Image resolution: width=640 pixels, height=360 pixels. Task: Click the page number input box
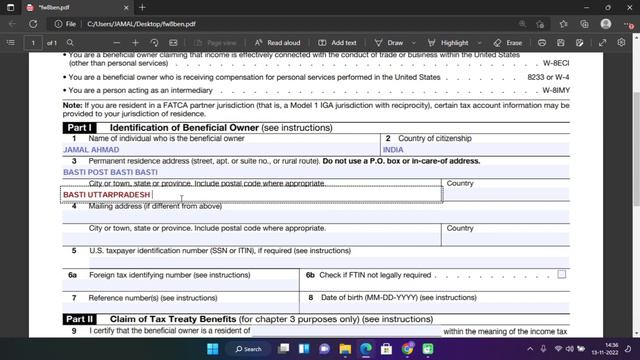33,43
